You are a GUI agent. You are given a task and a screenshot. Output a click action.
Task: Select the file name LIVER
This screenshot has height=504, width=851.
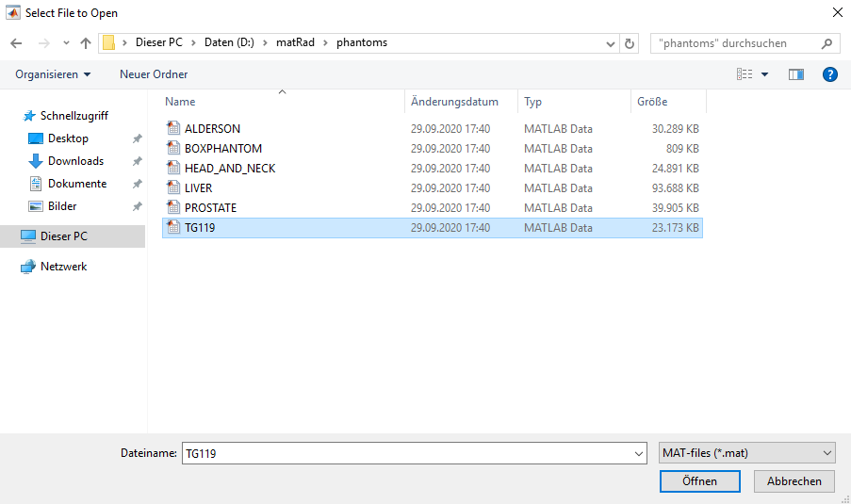pos(198,188)
